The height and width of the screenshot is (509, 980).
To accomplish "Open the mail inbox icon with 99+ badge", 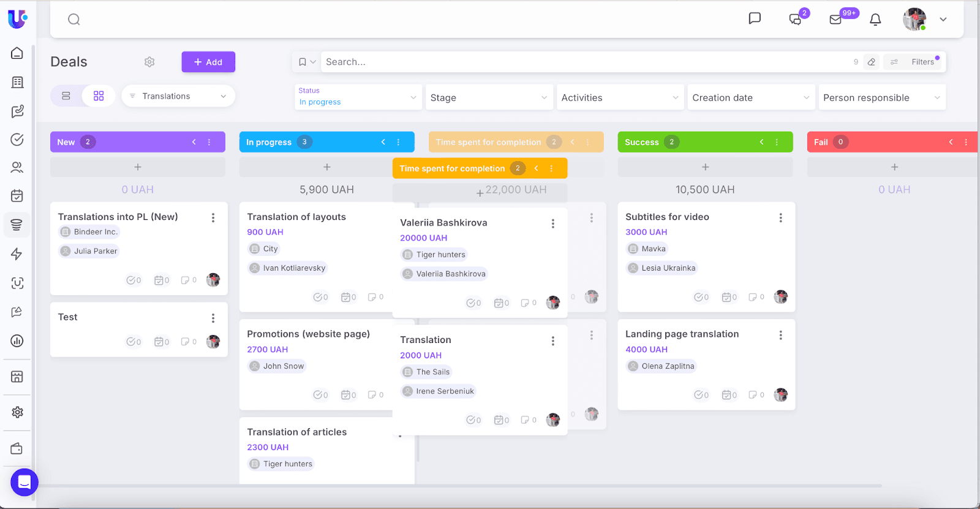I will pyautogui.click(x=835, y=20).
